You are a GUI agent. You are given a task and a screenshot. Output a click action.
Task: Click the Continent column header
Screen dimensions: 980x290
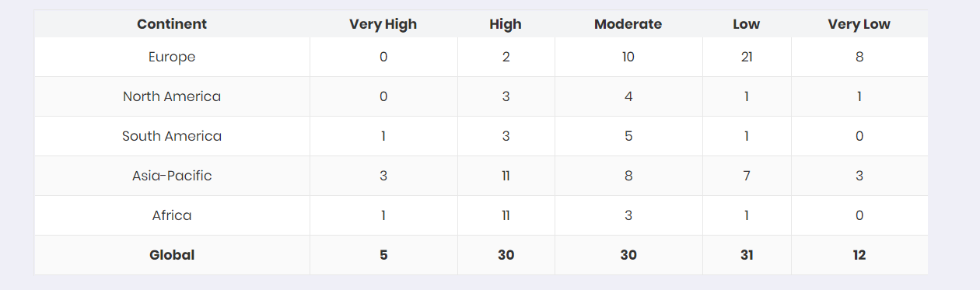172,24
